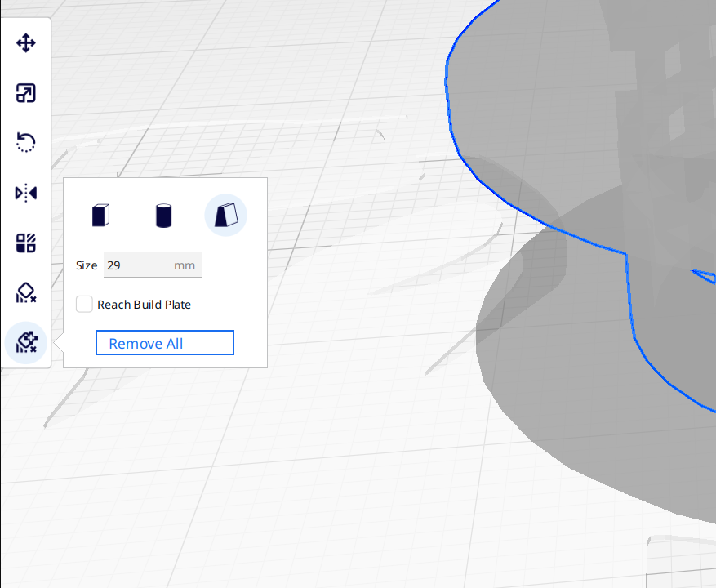Focus the Size input field
This screenshot has height=588, width=716.
point(153,265)
